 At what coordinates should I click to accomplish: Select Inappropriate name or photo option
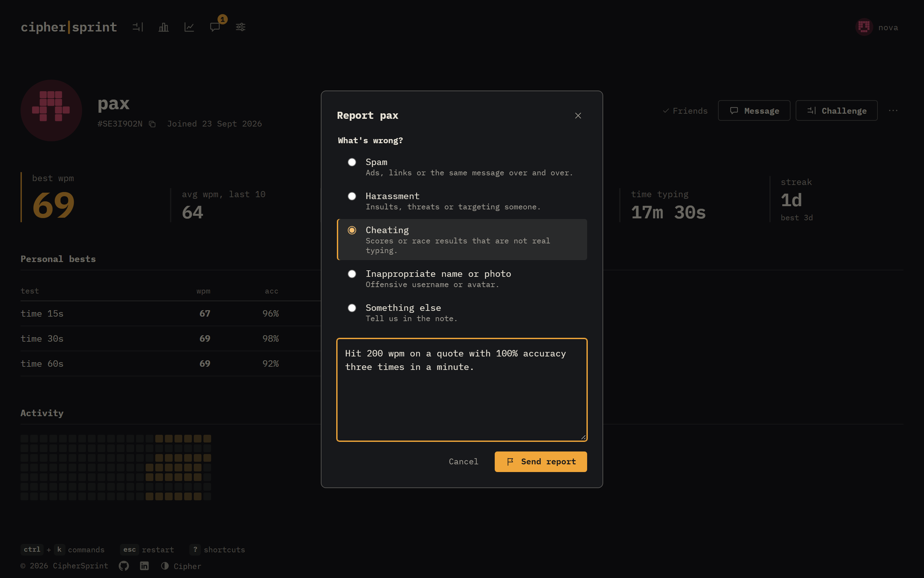click(462, 279)
